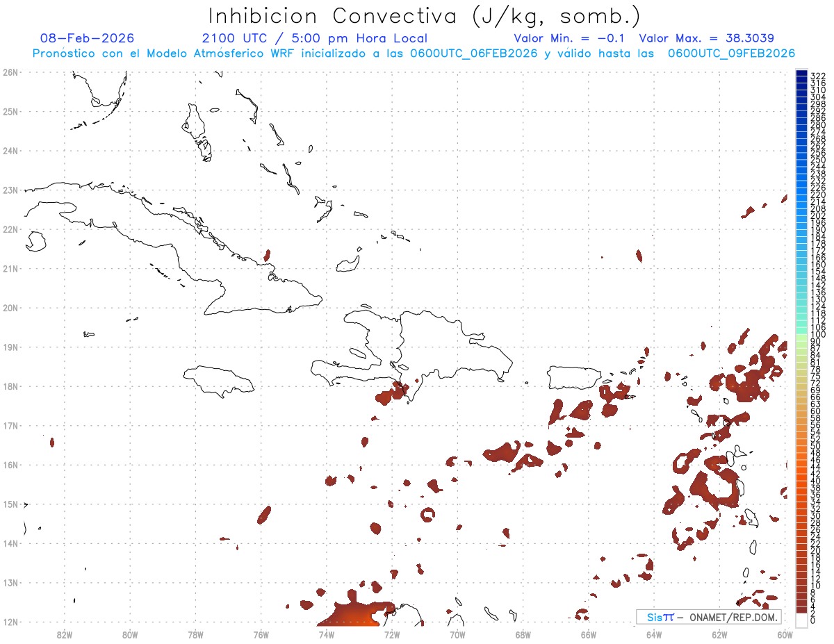Click the 23N latitude label
The image size is (834, 644).
(10, 190)
